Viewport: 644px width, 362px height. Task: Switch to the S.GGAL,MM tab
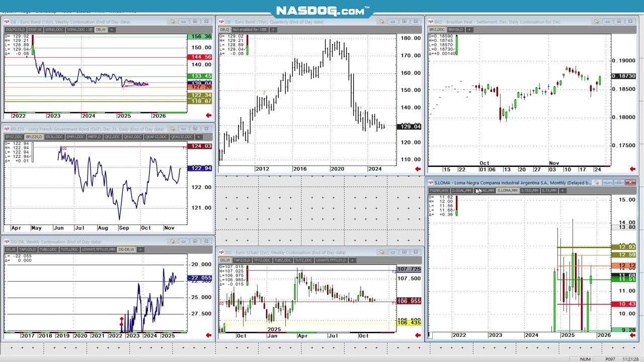461,191
